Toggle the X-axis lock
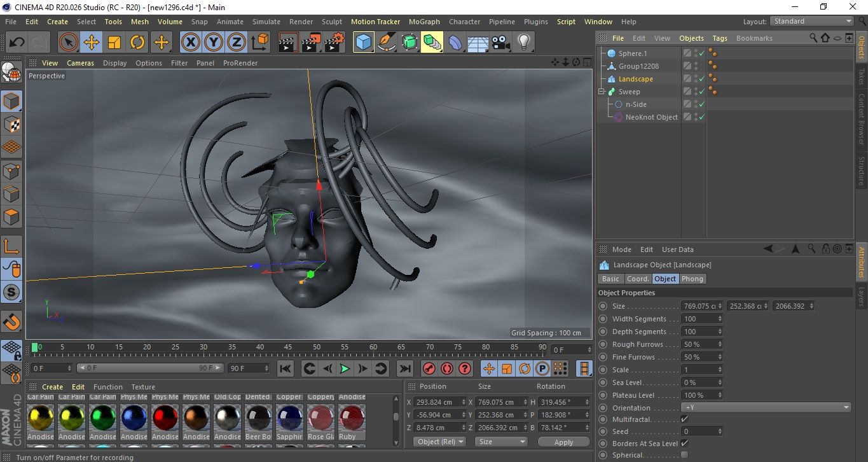This screenshot has height=462, width=868. click(190, 43)
